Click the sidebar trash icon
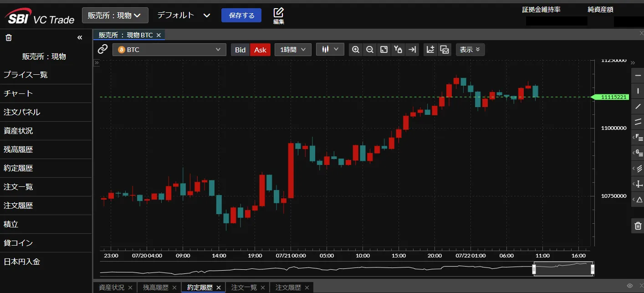 click(x=8, y=37)
